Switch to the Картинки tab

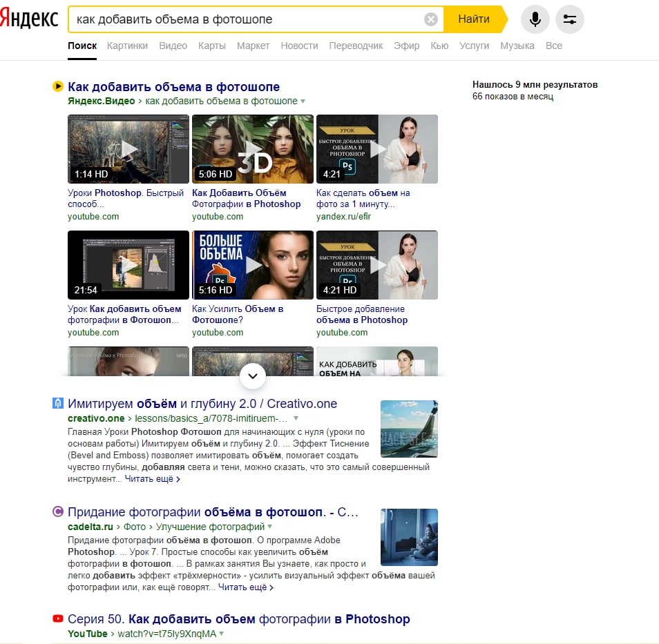[127, 46]
